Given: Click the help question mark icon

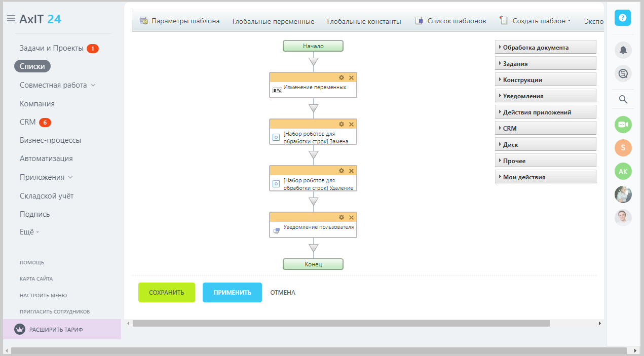Looking at the screenshot, I should pyautogui.click(x=623, y=18).
